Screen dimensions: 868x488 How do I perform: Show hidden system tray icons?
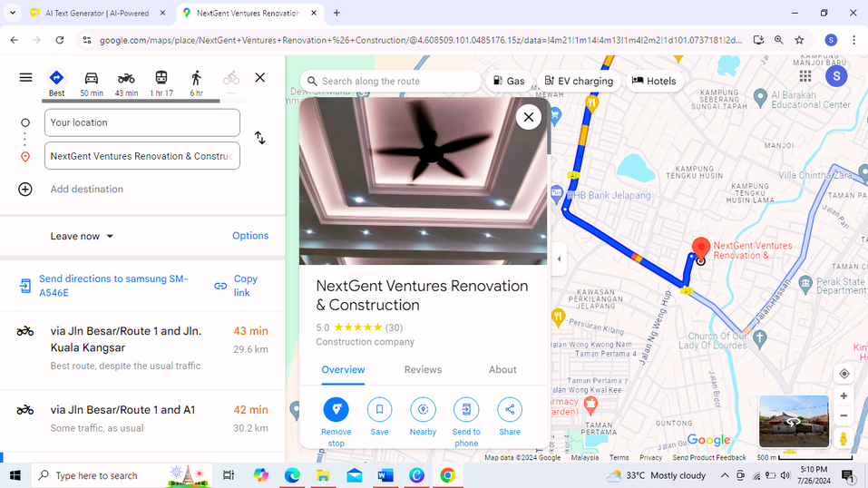point(724,475)
